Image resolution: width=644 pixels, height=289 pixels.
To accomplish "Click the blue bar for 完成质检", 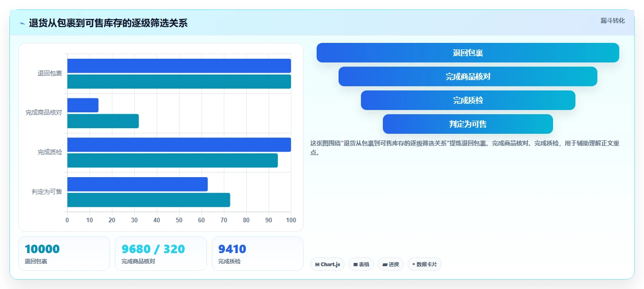I will [x=179, y=144].
